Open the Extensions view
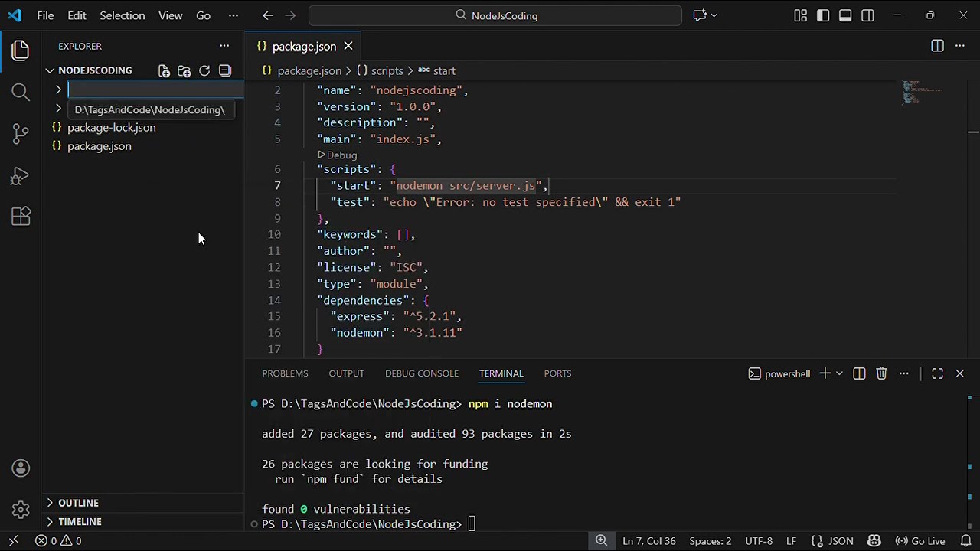The image size is (980, 551). pos(21,217)
